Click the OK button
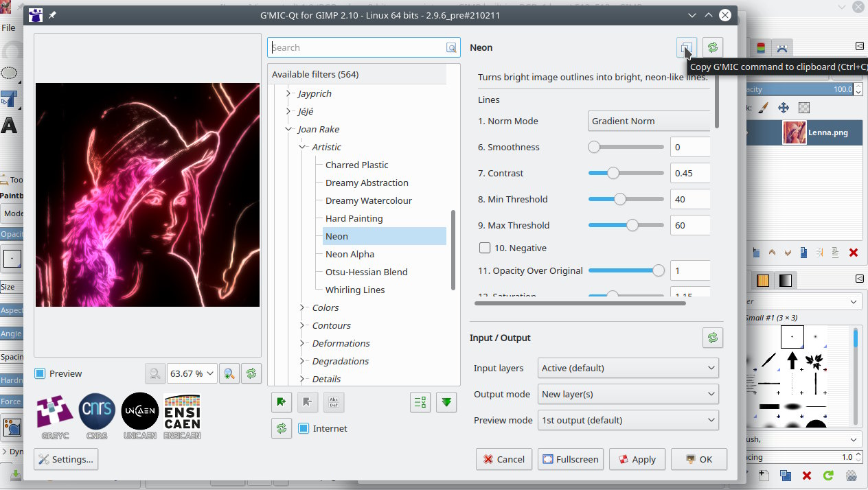The image size is (868, 490). click(699, 459)
